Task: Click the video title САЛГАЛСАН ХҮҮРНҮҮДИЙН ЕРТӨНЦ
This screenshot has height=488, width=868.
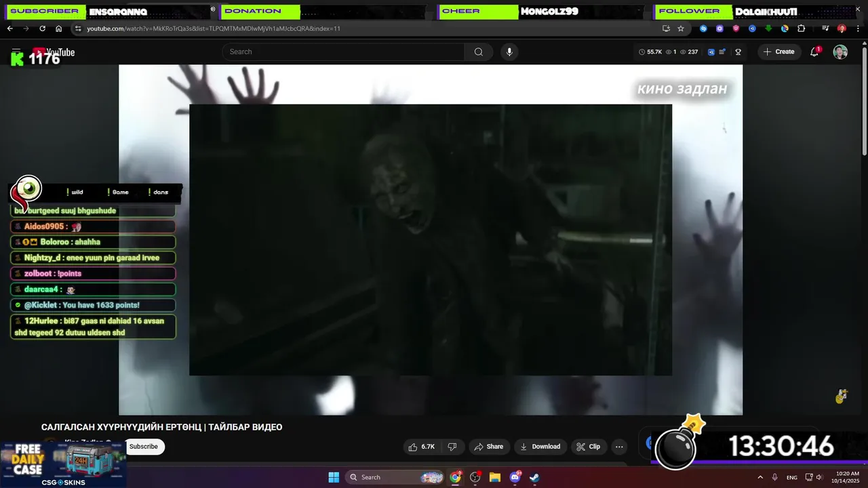Action: click(161, 427)
